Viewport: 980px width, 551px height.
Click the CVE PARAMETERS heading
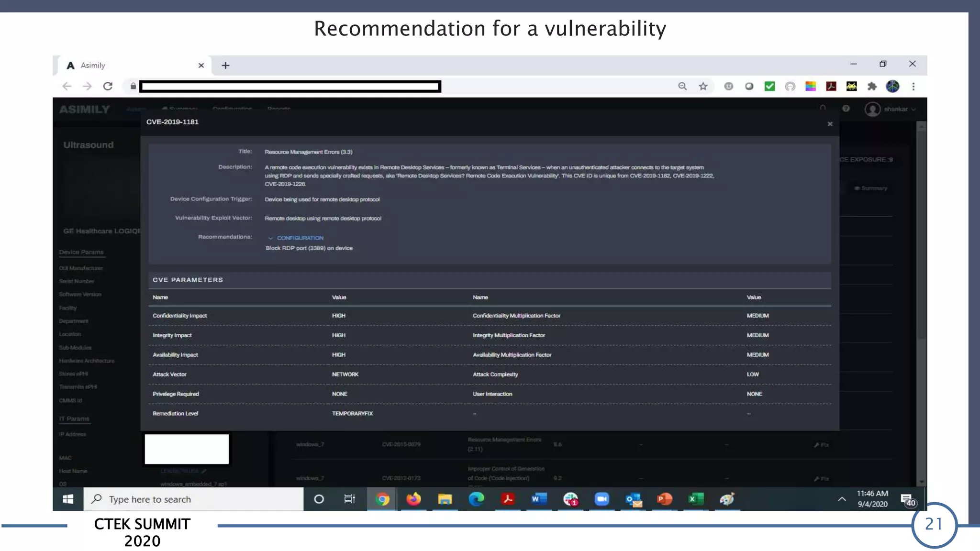(188, 280)
